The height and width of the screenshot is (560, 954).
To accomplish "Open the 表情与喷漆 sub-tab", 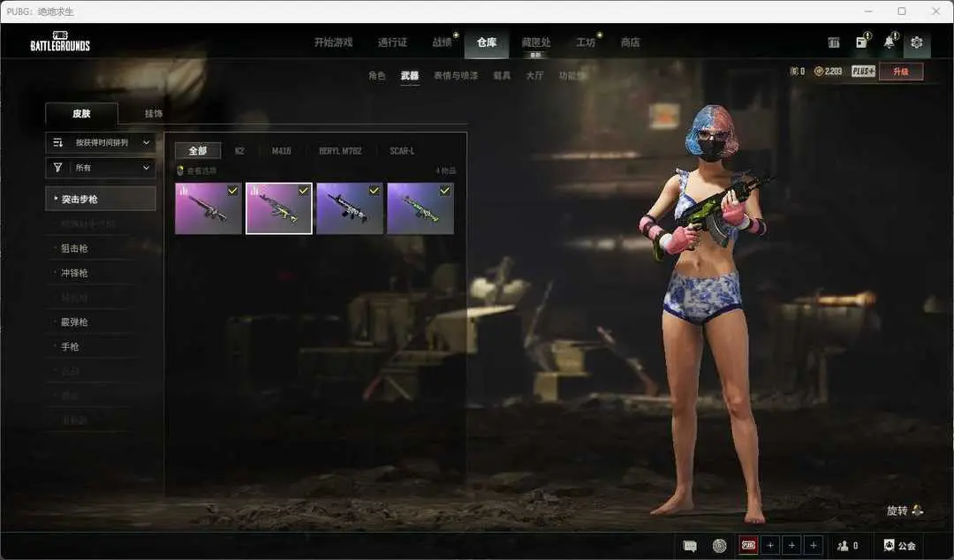I will click(x=456, y=75).
